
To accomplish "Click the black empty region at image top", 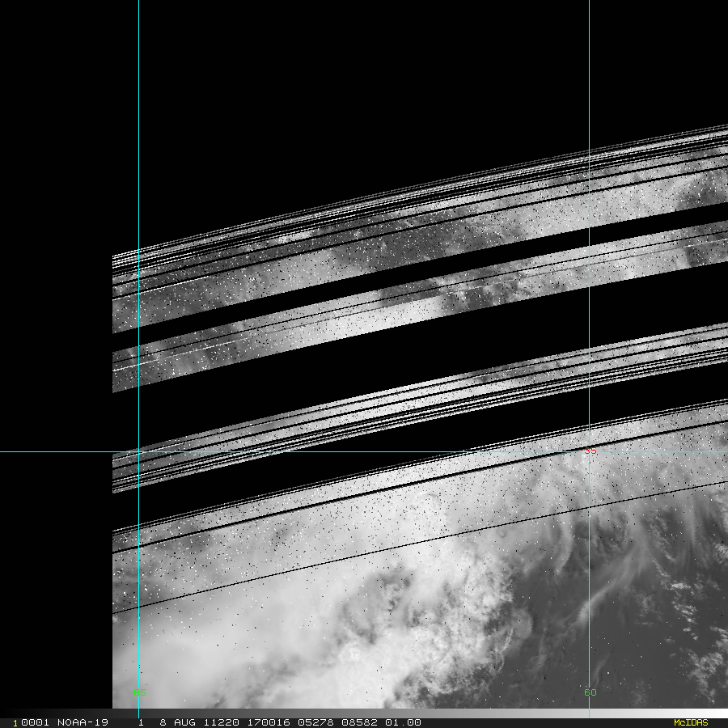I will [364, 81].
